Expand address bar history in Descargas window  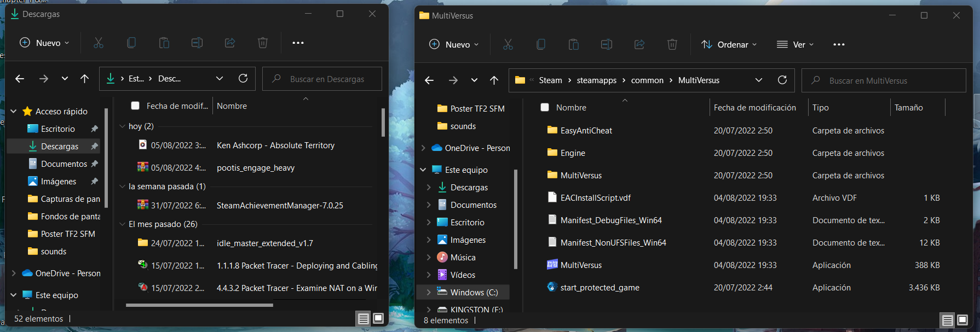pos(220,79)
